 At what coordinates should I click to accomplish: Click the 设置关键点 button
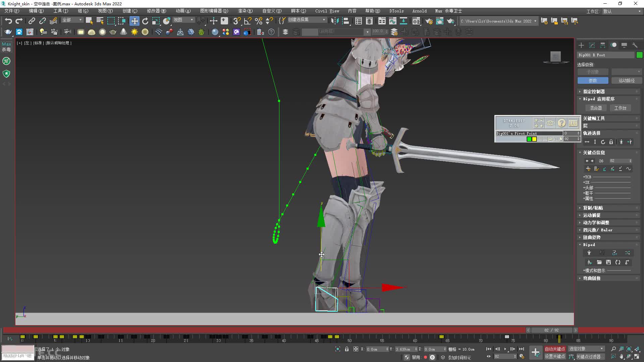(555, 356)
